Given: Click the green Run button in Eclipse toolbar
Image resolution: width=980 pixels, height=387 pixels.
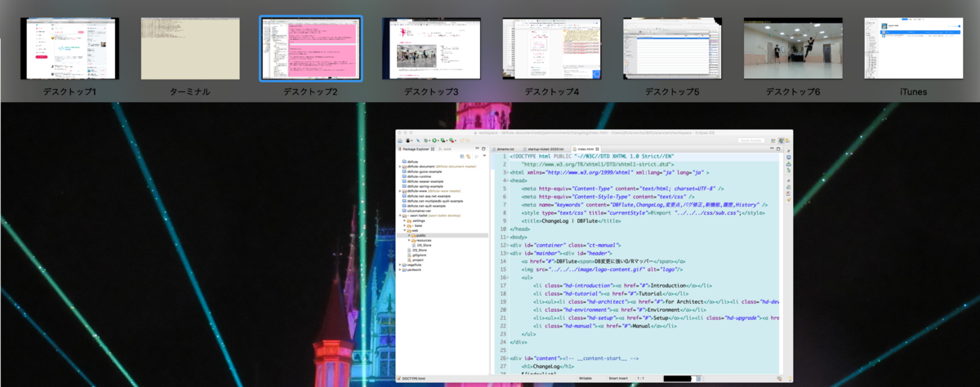Looking at the screenshot, I should click(x=434, y=140).
